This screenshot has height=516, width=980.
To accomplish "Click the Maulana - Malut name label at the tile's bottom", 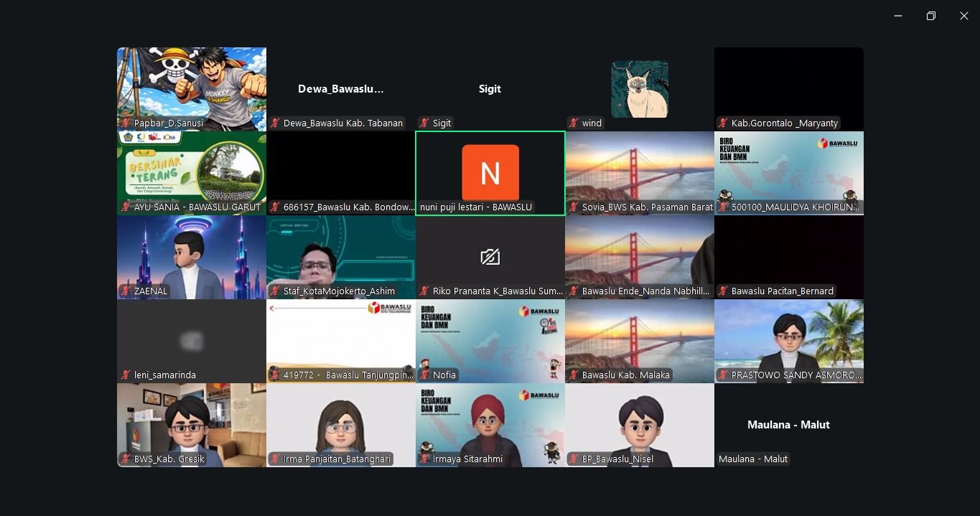I will pos(753,459).
